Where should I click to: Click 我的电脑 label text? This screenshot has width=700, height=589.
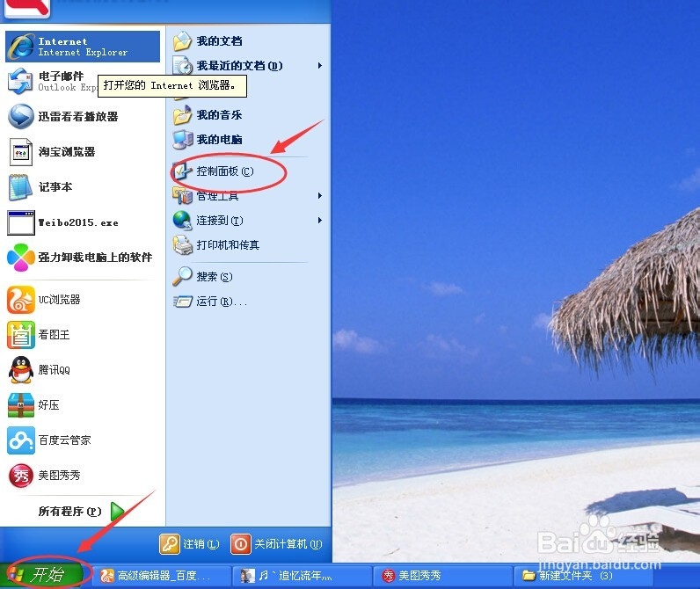(x=219, y=140)
